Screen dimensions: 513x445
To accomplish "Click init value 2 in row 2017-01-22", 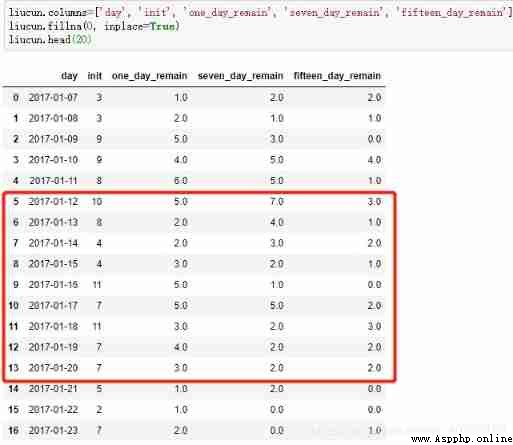I will tap(99, 410).
